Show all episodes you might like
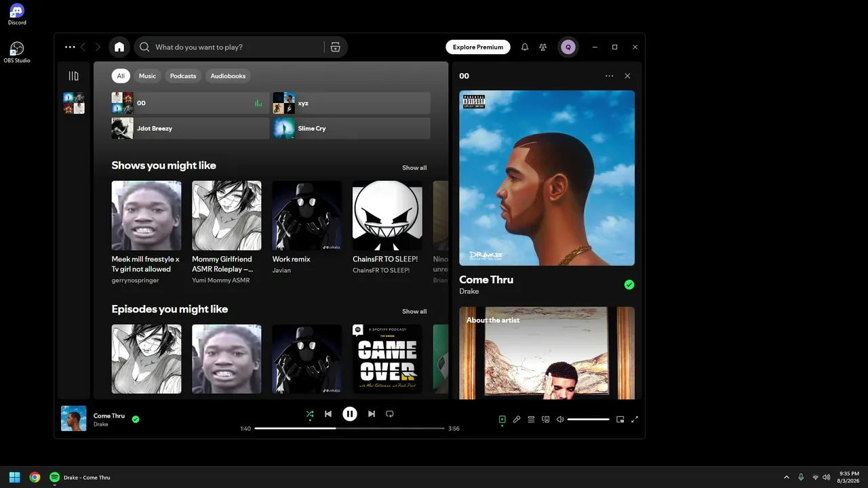 pos(414,312)
